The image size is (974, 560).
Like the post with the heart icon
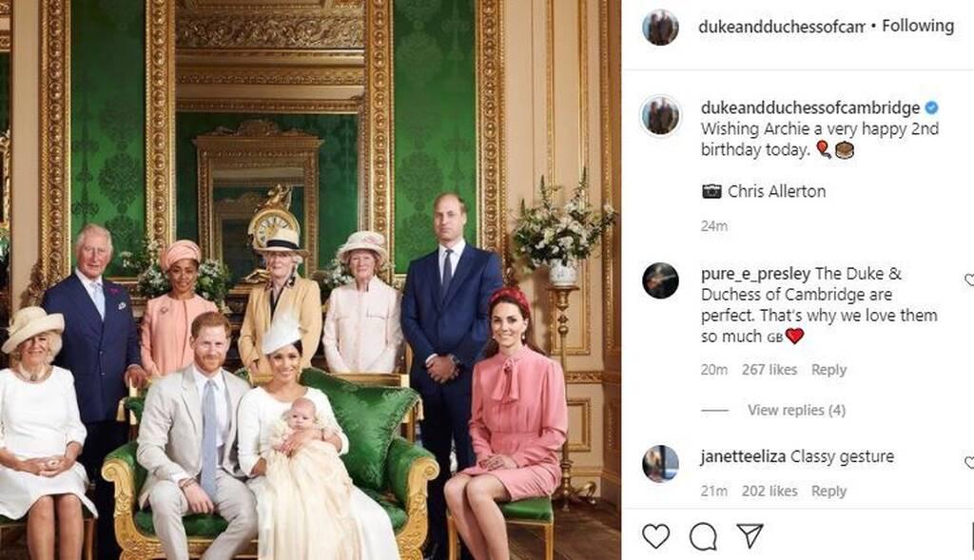pyautogui.click(x=655, y=536)
